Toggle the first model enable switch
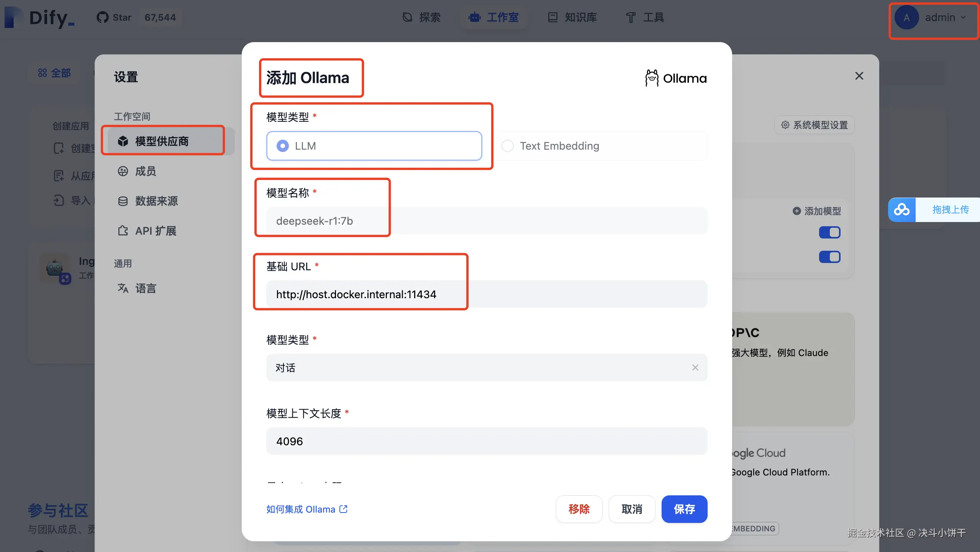This screenshot has height=552, width=980. (x=829, y=232)
